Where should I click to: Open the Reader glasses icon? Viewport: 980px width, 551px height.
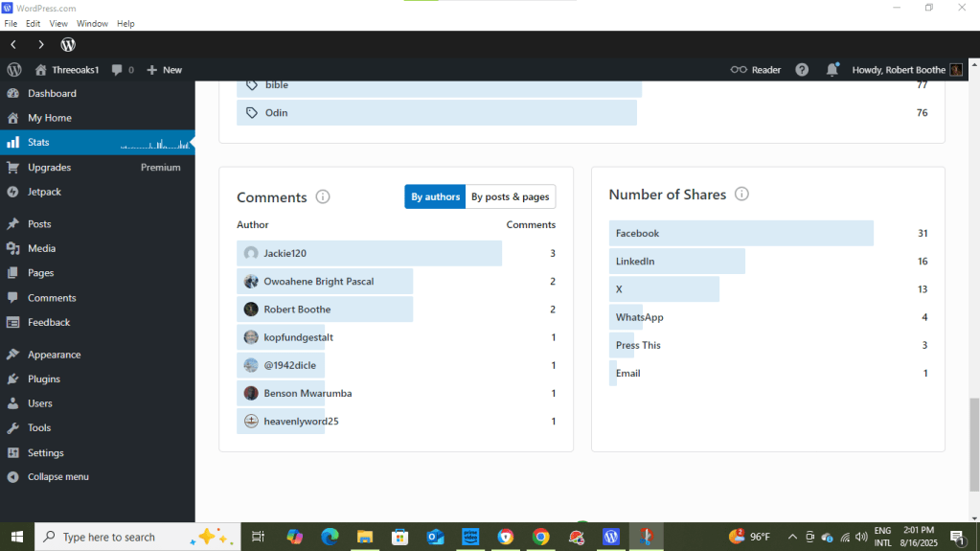point(739,70)
